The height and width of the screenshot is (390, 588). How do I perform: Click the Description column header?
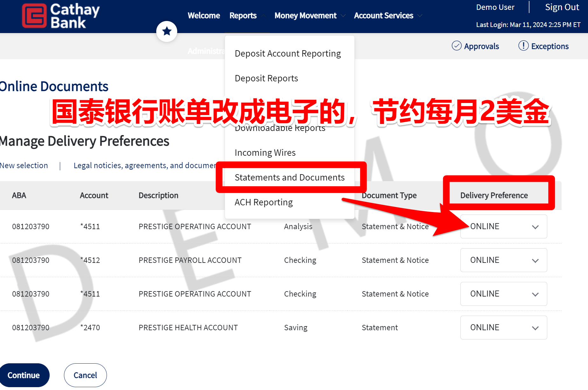(x=158, y=195)
